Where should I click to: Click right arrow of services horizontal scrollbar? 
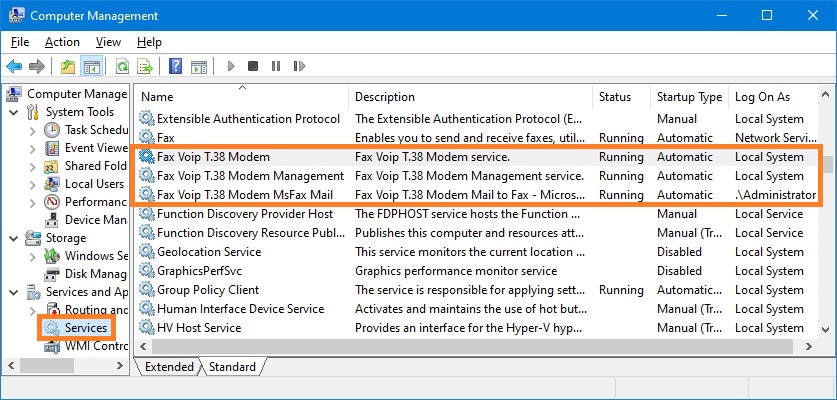point(809,347)
